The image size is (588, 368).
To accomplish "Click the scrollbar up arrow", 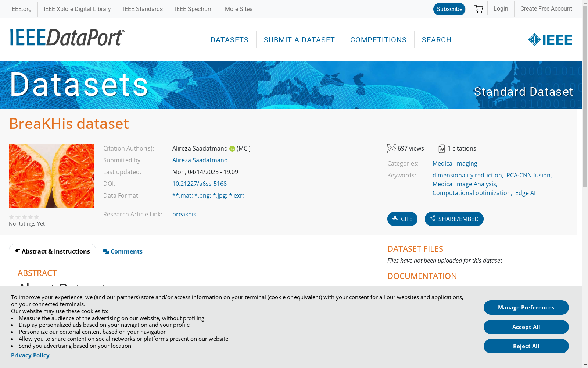I will click(x=585, y=3).
